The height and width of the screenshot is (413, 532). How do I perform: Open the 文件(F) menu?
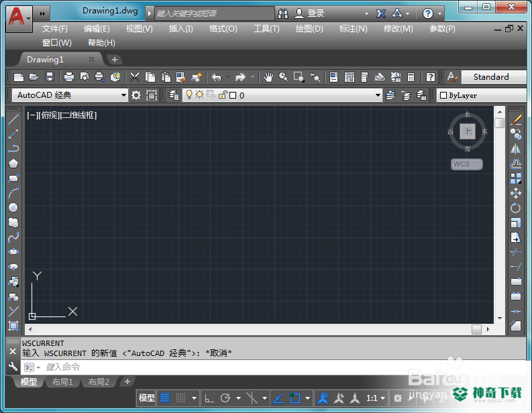point(55,29)
